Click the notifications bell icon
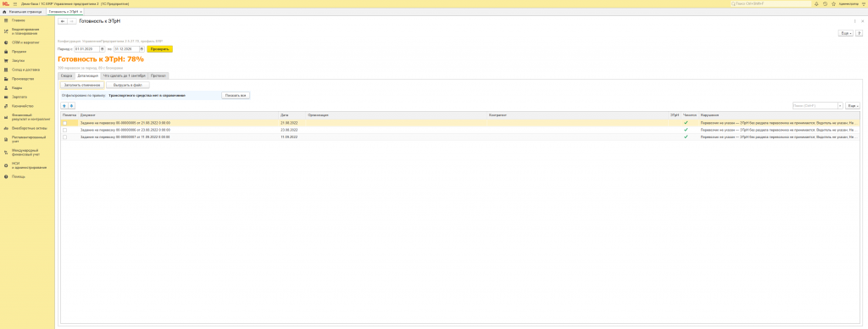The image size is (868, 329). click(x=816, y=3)
